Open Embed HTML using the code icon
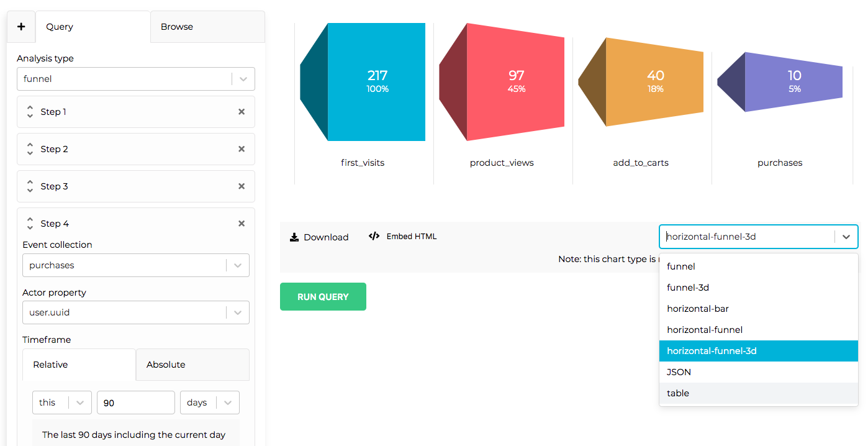This screenshot has height=446, width=868. coord(374,236)
